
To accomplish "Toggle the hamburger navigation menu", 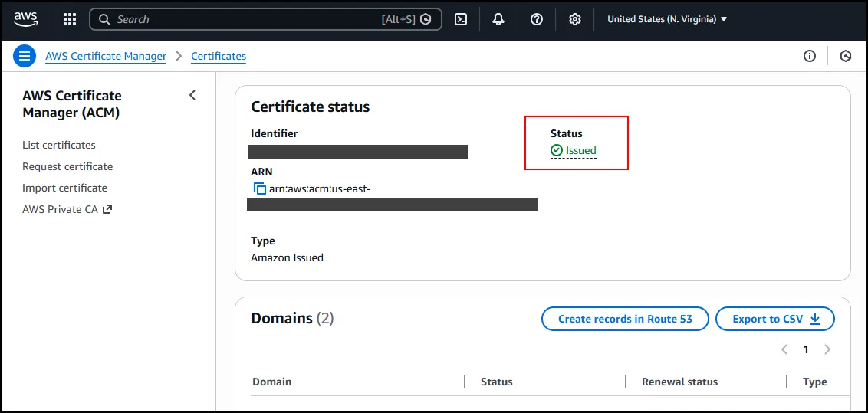I will (25, 56).
